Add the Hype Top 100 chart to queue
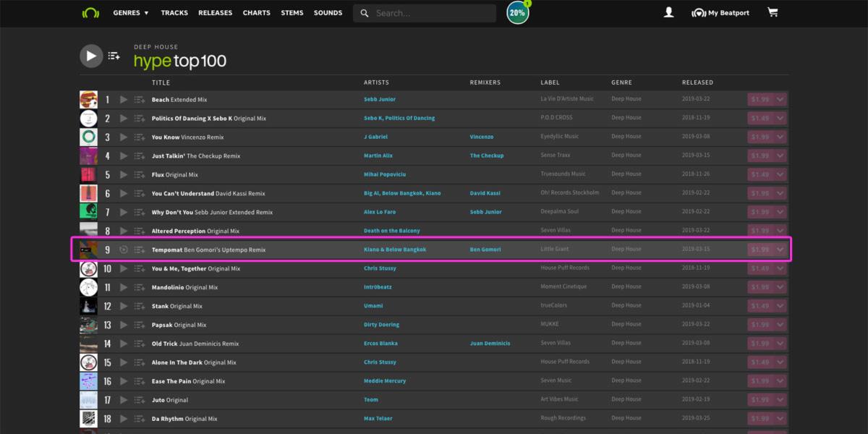Screen dimensions: 868x434 click(x=113, y=56)
